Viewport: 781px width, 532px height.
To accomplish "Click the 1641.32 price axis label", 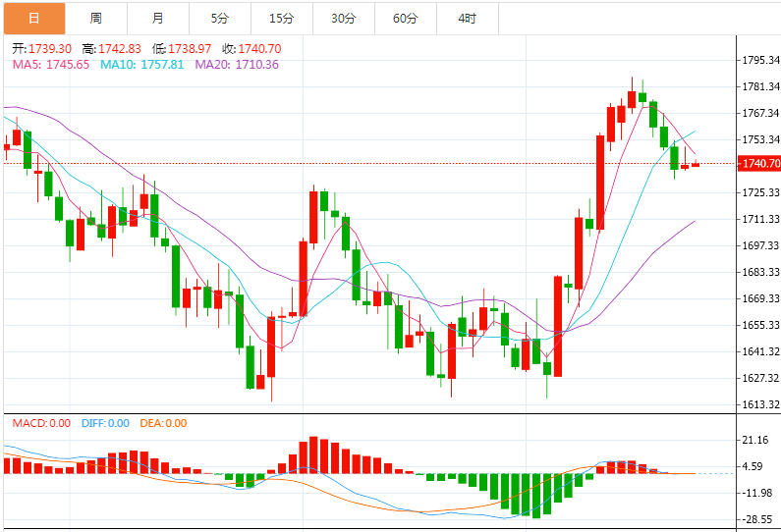I will [x=760, y=351].
